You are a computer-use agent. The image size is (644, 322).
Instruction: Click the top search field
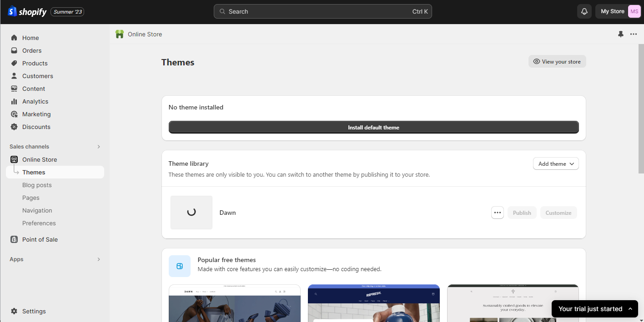[322, 11]
